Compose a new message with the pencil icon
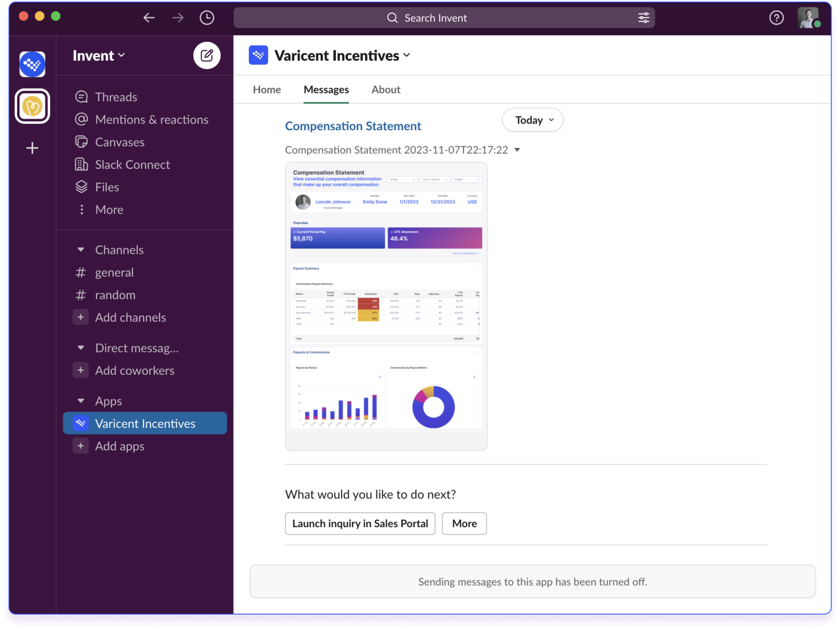The image size is (840, 629). point(207,55)
